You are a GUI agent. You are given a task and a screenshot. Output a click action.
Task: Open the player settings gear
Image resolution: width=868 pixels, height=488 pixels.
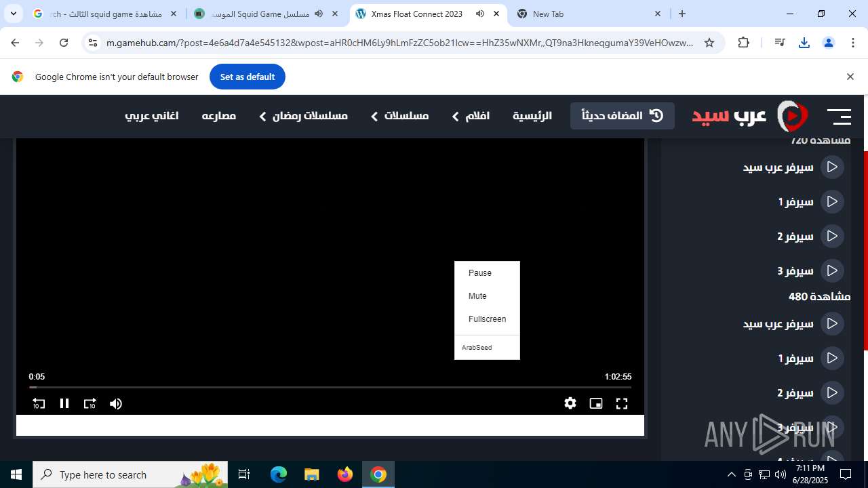coord(570,403)
